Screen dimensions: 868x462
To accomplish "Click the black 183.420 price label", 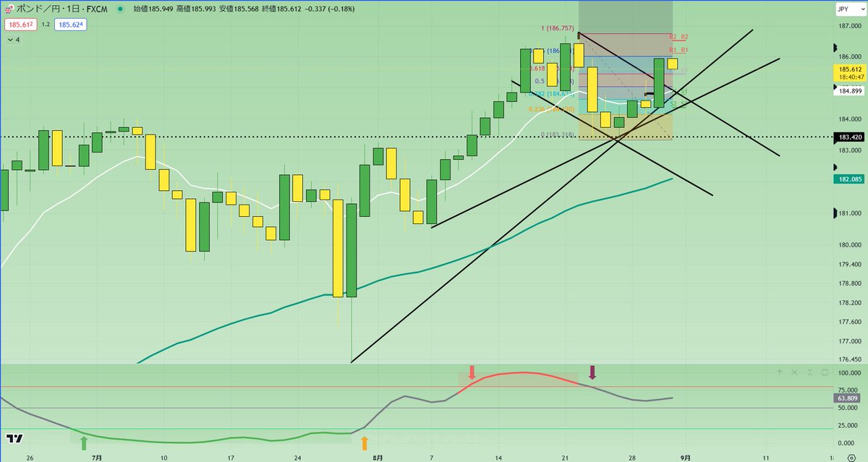I will coord(848,137).
